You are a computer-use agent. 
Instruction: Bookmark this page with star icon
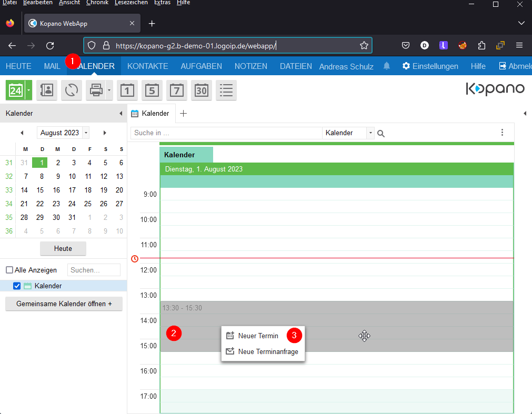(x=364, y=45)
